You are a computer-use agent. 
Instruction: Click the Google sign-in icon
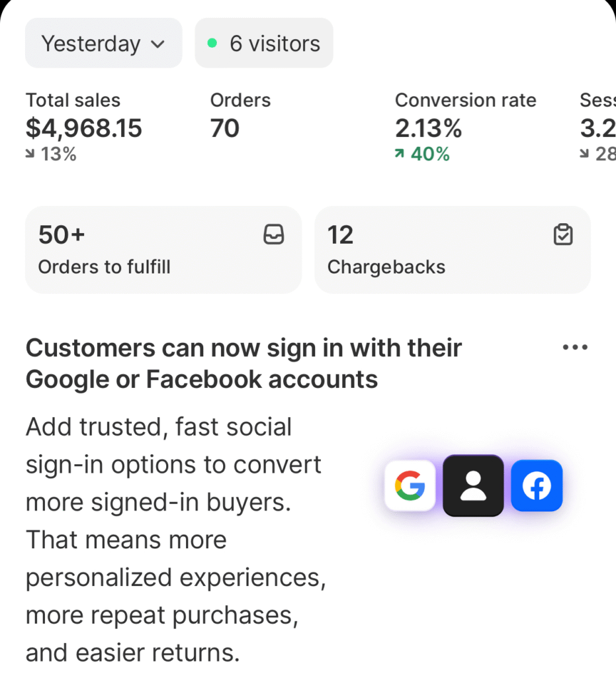point(410,487)
